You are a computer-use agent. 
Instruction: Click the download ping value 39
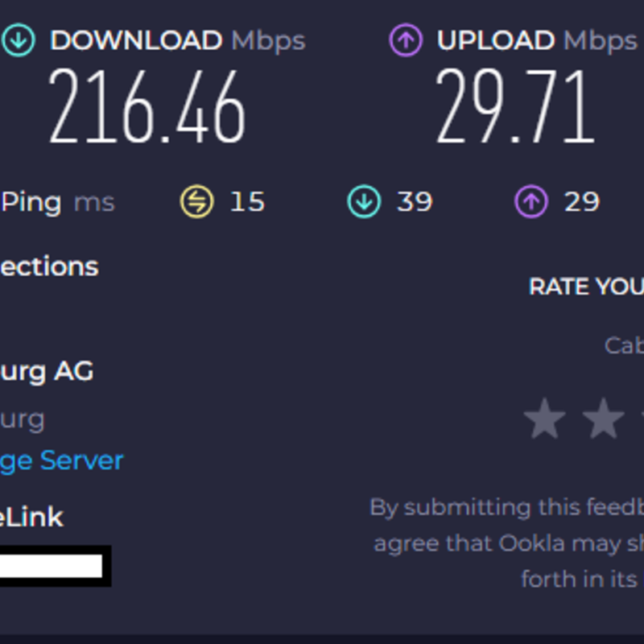414,202
